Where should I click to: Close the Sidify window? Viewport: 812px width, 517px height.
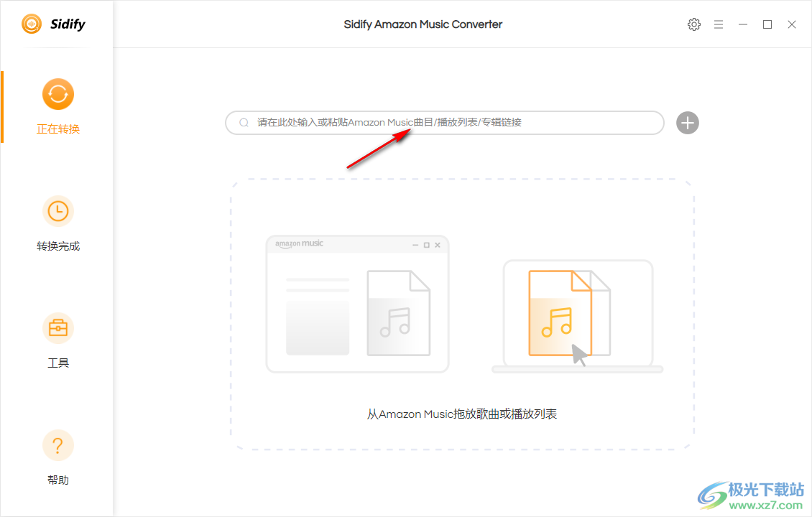pyautogui.click(x=791, y=24)
